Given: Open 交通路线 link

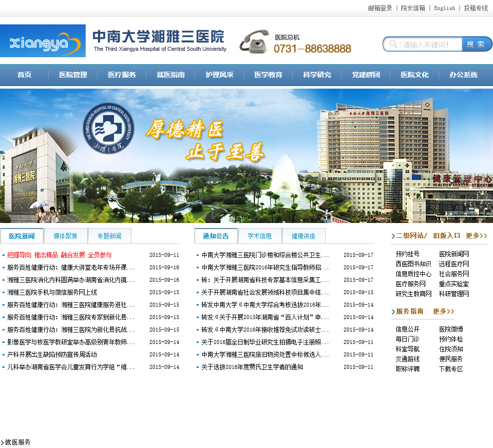Looking at the screenshot, I should pyautogui.click(x=407, y=359).
